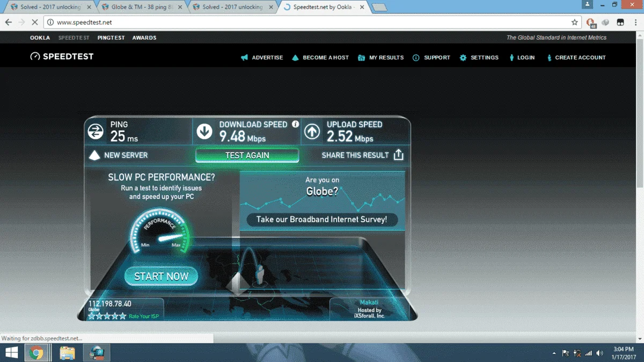644x362 pixels.
Task: Click the SPEEDTEST top menu link
Action: click(74, 38)
